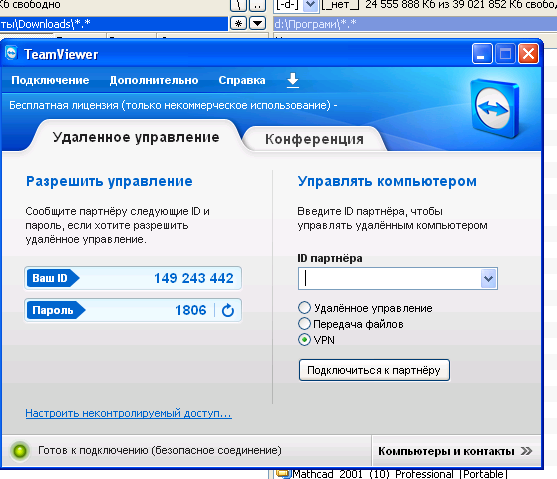
Task: Click the Downloads path bar in left panel
Action: 114,24
